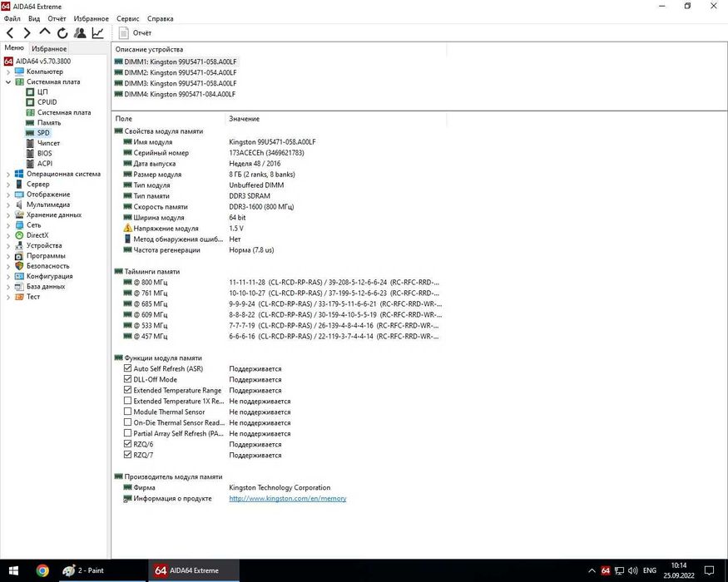Go forward with the right arrow toolbar icon
This screenshot has height=582, width=728.
27,32
